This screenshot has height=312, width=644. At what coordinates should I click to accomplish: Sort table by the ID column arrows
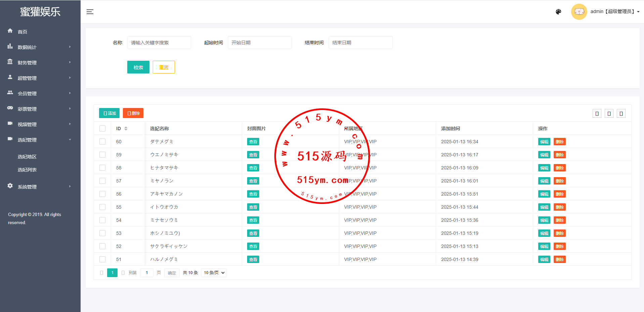point(126,128)
